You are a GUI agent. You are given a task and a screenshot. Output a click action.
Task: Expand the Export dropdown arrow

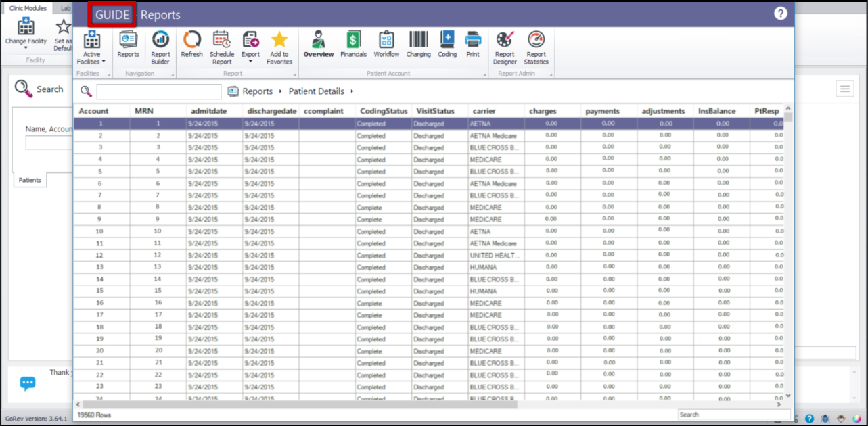[250, 62]
